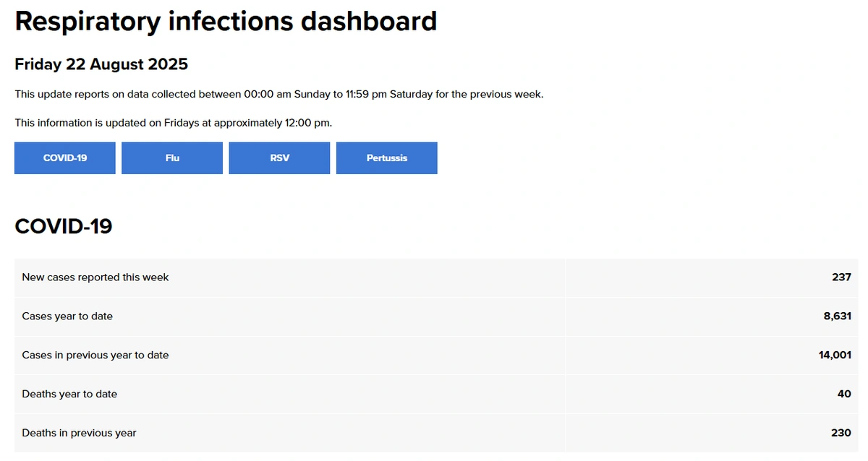The width and height of the screenshot is (868, 461).
Task: Select the 'New cases reported this week' label
Action: tap(95, 277)
